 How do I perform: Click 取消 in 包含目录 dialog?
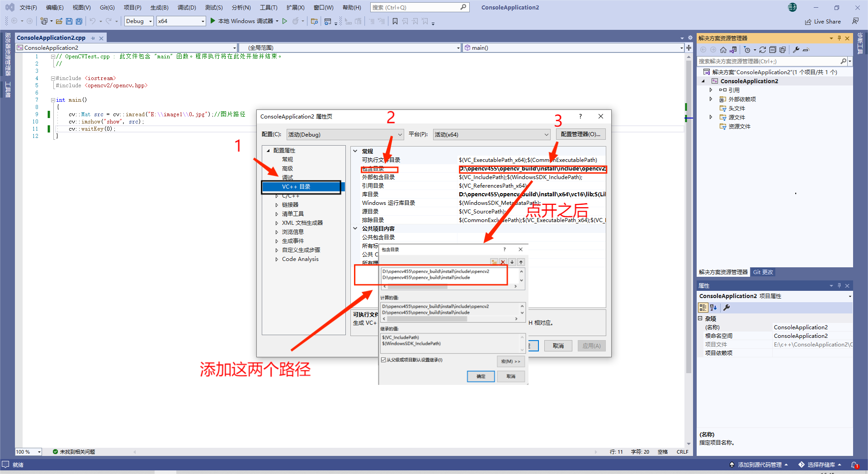click(x=511, y=376)
